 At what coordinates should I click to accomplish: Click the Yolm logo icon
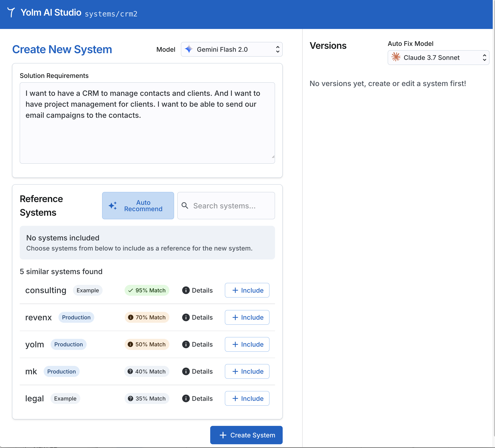11,12
